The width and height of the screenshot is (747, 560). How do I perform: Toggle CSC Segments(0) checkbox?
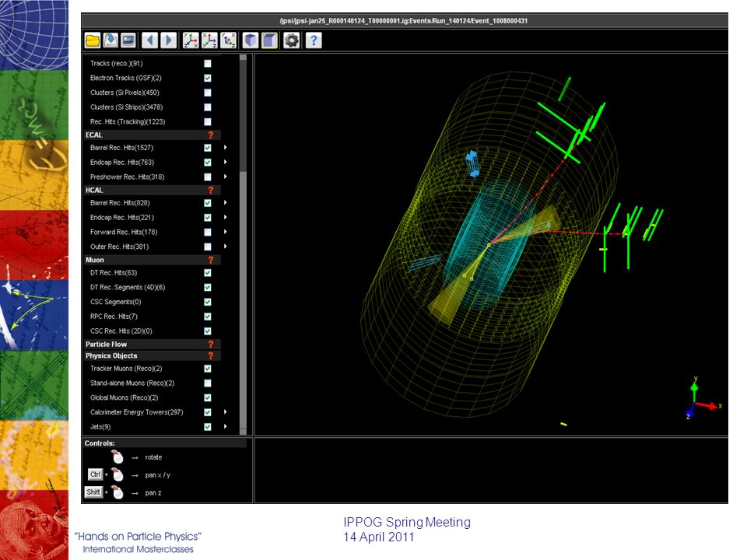pyautogui.click(x=208, y=302)
